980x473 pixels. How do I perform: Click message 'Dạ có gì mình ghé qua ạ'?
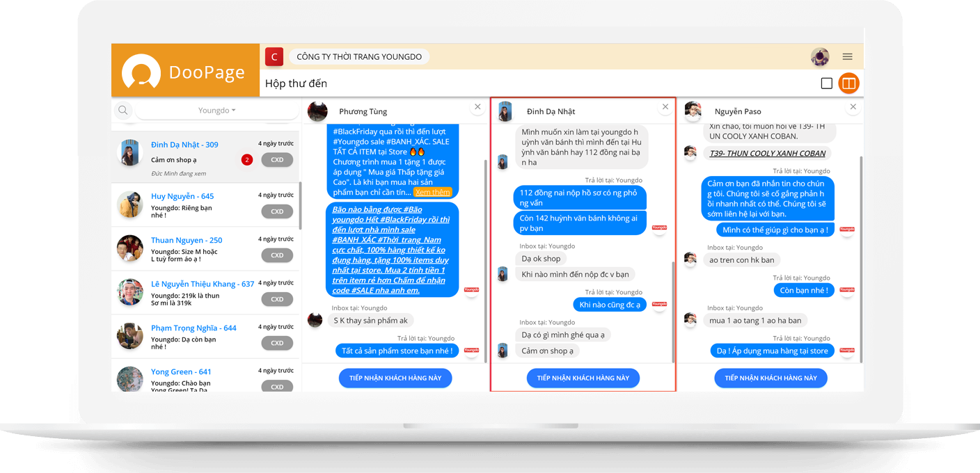pyautogui.click(x=563, y=335)
